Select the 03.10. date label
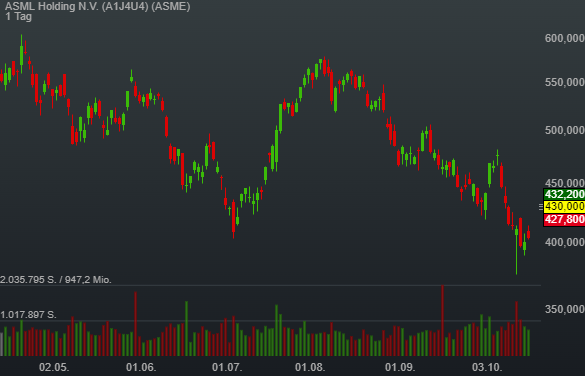This screenshot has height=376, width=585. [487, 367]
